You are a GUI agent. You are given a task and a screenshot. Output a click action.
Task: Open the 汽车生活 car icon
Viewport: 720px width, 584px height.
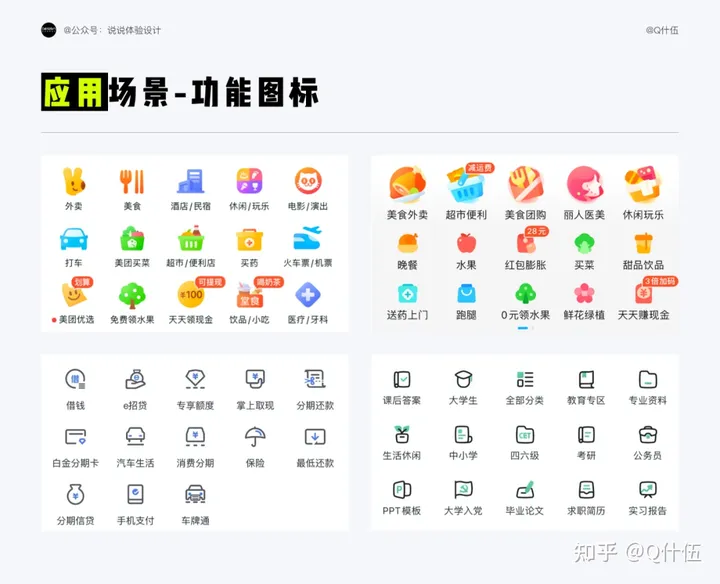[135, 437]
